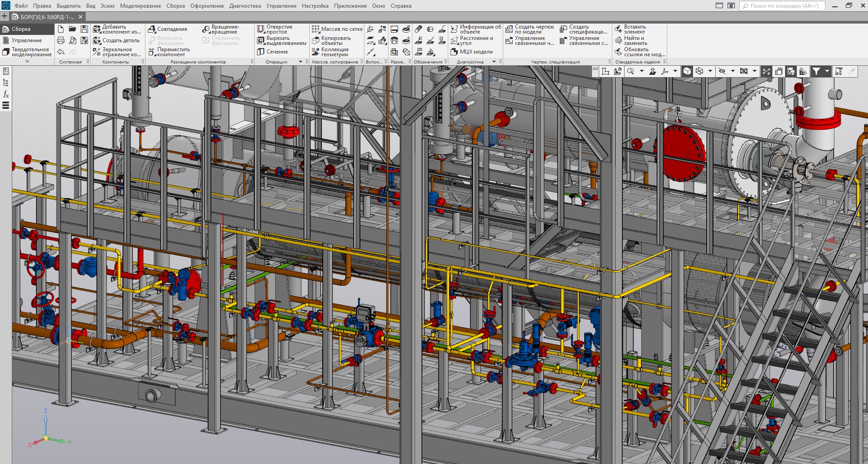Expand the Операции panel dropdown arrow
This screenshot has width=868, height=464.
coord(300,62)
